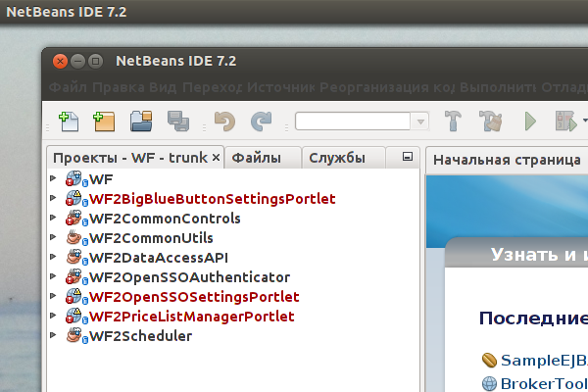Click the BrokerTool globe icon
This screenshot has height=392, width=588.
click(x=489, y=383)
